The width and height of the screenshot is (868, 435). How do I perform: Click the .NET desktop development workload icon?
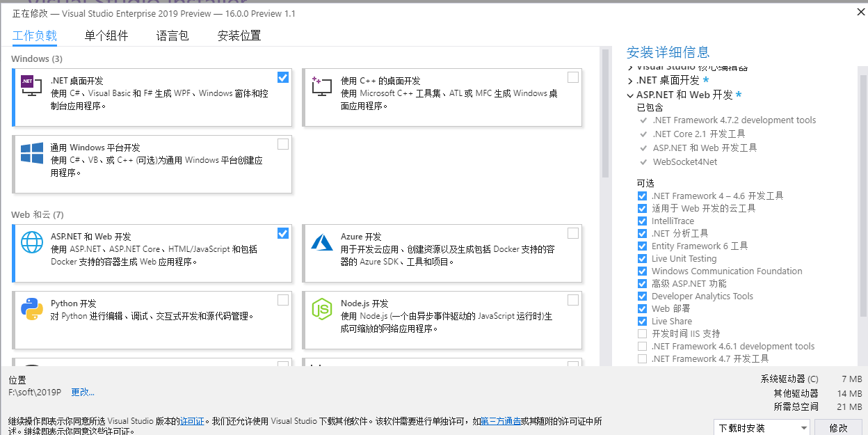[32, 86]
